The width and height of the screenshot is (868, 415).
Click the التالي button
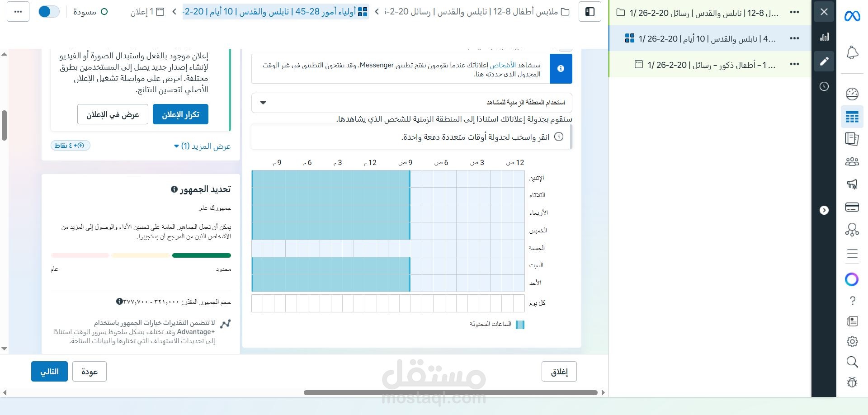(x=49, y=372)
